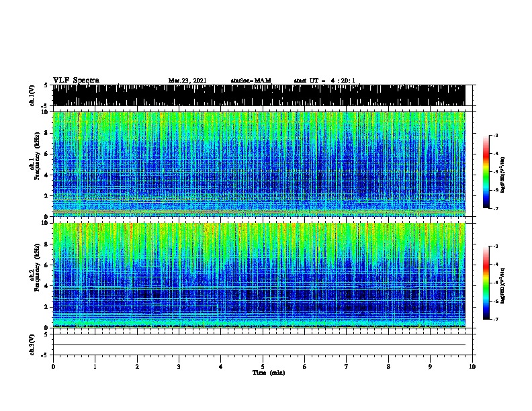Click the time axis tick label "1"
The height and width of the screenshot is (411, 532).
95,367
